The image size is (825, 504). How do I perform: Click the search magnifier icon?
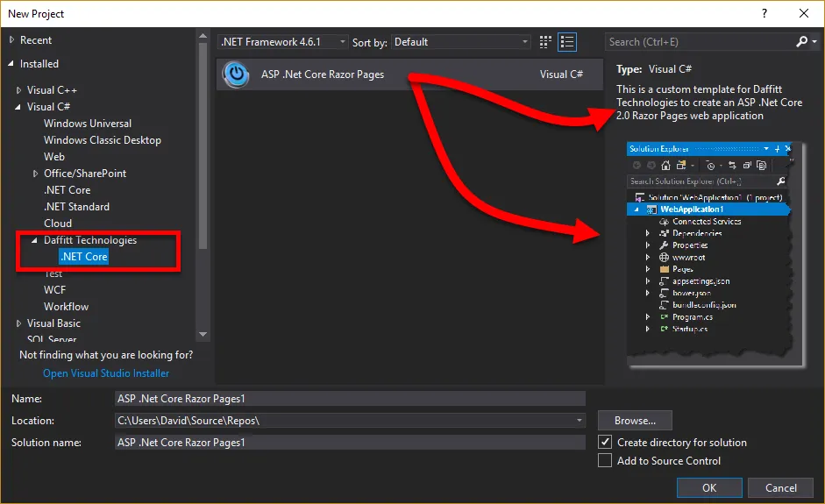coord(802,41)
